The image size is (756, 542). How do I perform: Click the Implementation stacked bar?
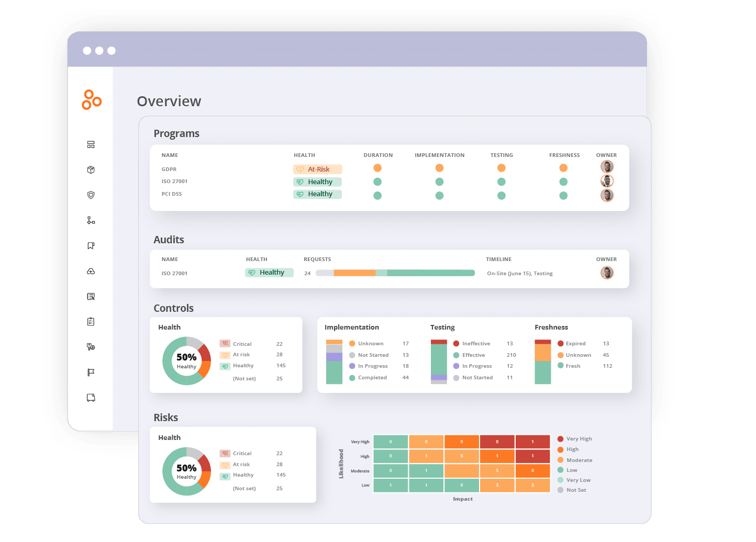click(334, 362)
